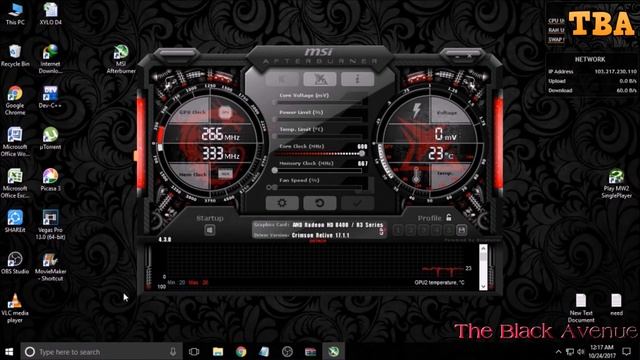Select the Recycle Bin icon
Screen dimensions: 640x360
pyautogui.click(x=15, y=56)
